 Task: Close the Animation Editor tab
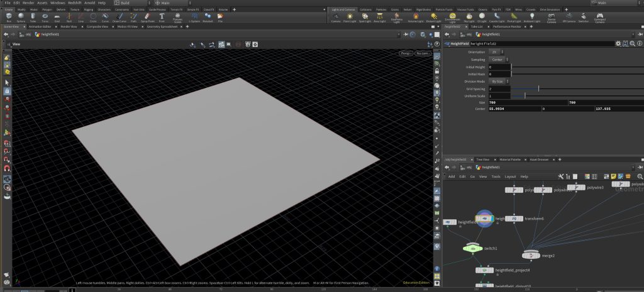[x=55, y=26]
